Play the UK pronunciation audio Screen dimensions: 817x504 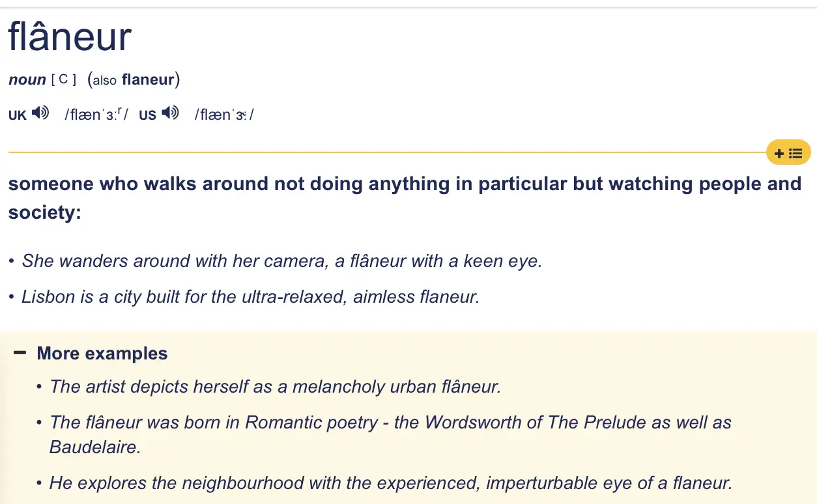tap(40, 113)
